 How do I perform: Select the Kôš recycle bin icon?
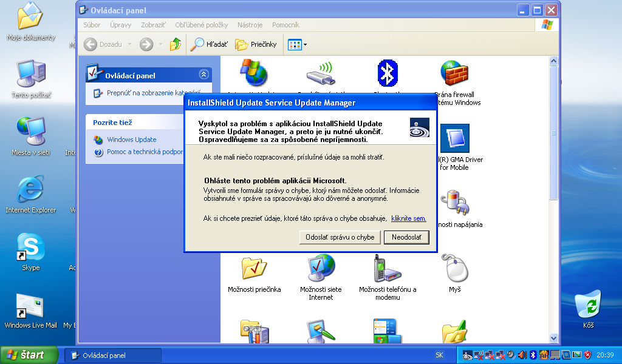588,309
